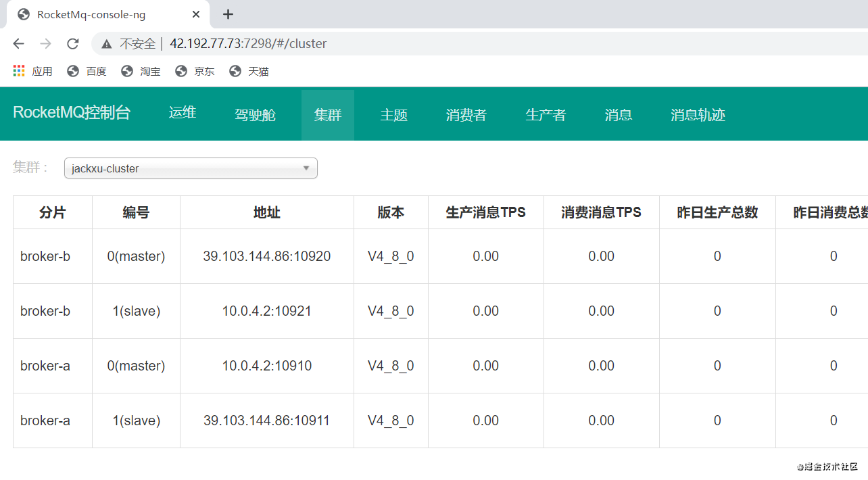Image resolution: width=868 pixels, height=480 pixels.
Task: Click the not-secure warning triangle icon
Action: [107, 44]
